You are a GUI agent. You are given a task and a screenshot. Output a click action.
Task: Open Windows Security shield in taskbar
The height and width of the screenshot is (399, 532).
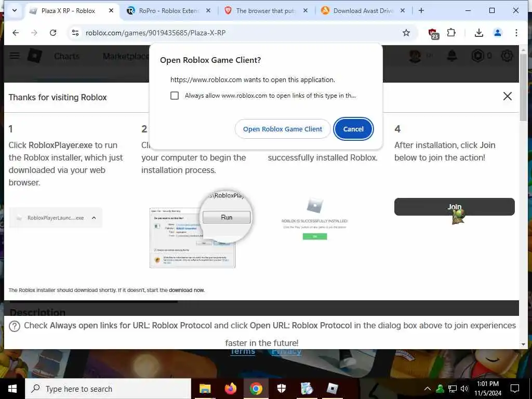281,389
